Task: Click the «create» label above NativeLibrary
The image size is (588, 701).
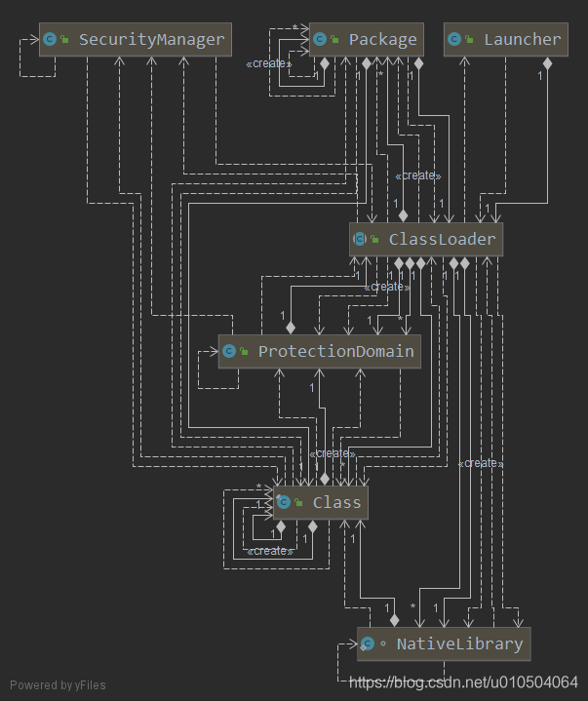Action: point(481,463)
